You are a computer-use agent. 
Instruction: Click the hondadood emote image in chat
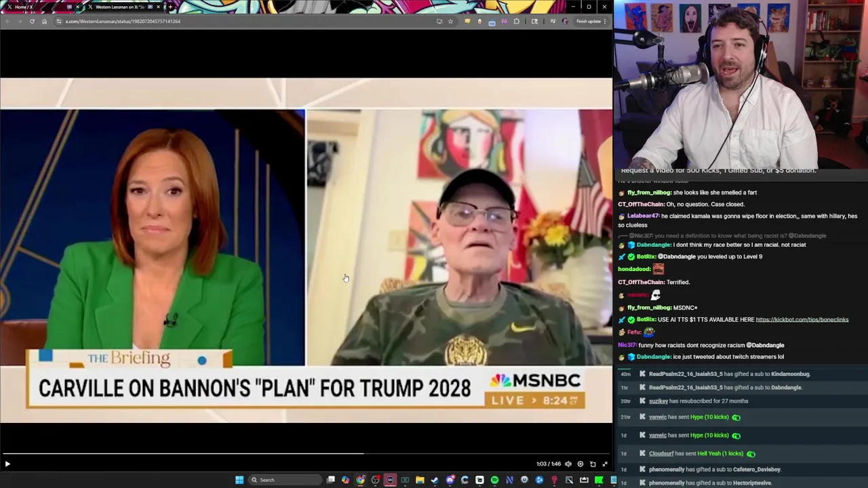658,269
